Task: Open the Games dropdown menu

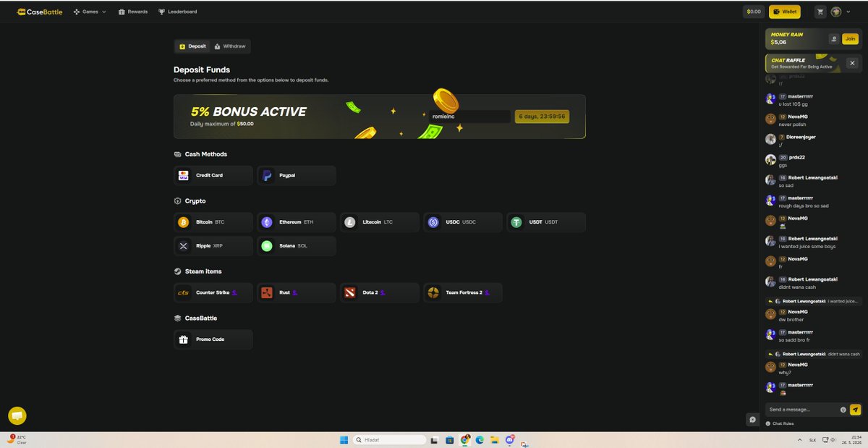Action: point(90,12)
